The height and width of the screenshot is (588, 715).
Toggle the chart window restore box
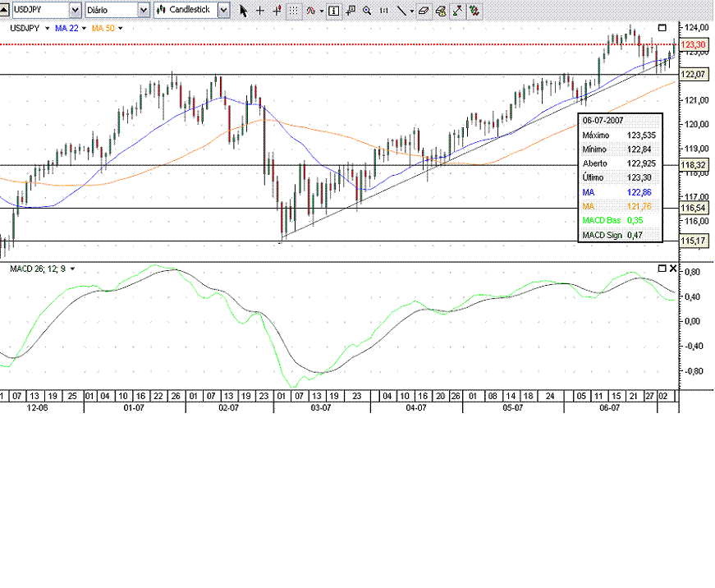[662, 27]
